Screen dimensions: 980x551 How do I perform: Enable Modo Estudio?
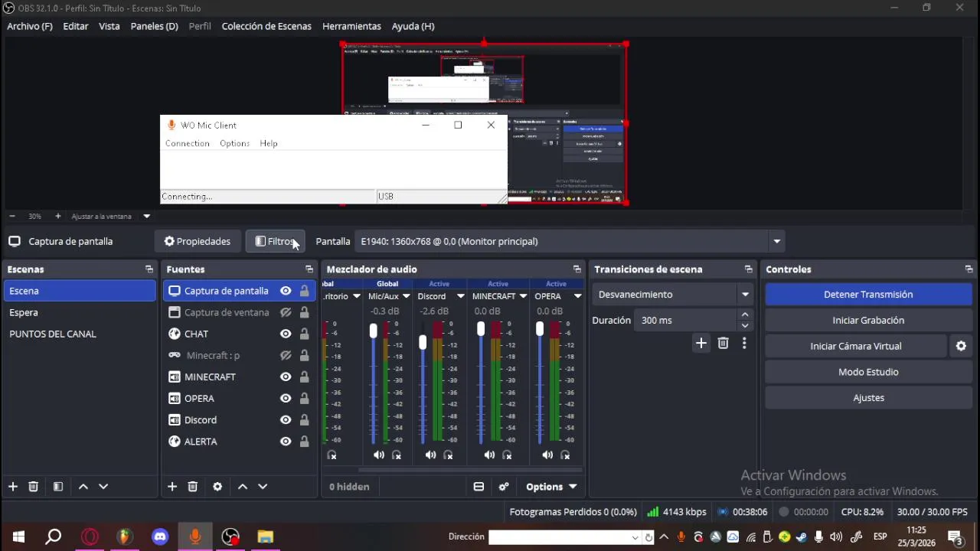pos(868,372)
